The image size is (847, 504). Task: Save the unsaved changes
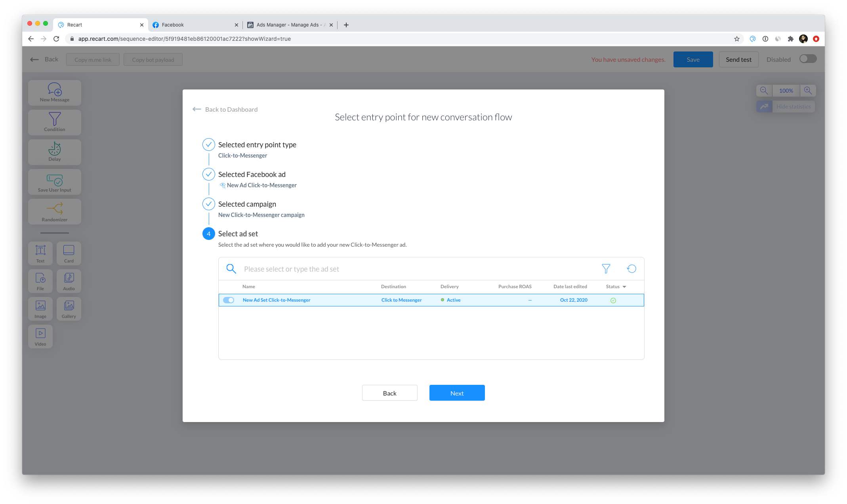point(693,59)
